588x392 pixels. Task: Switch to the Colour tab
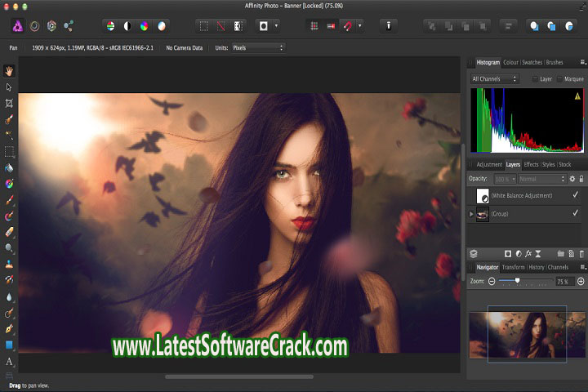click(510, 62)
